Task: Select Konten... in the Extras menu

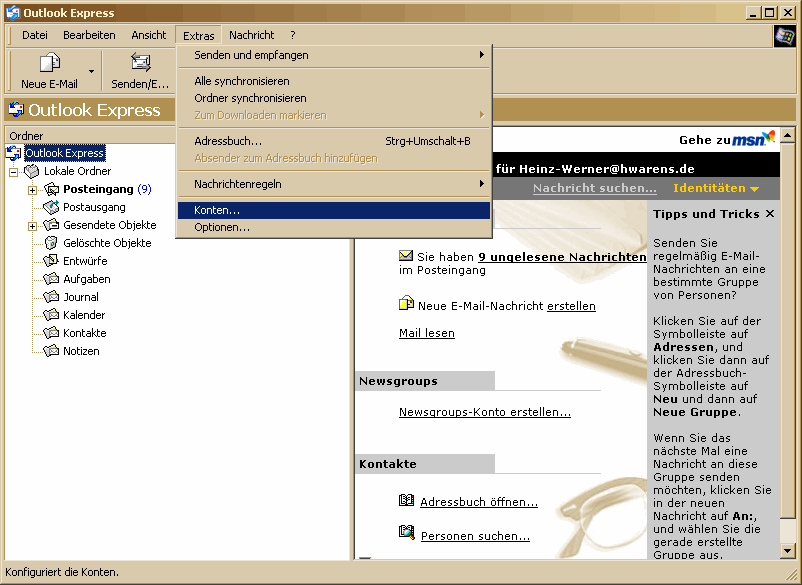Action: [334, 210]
